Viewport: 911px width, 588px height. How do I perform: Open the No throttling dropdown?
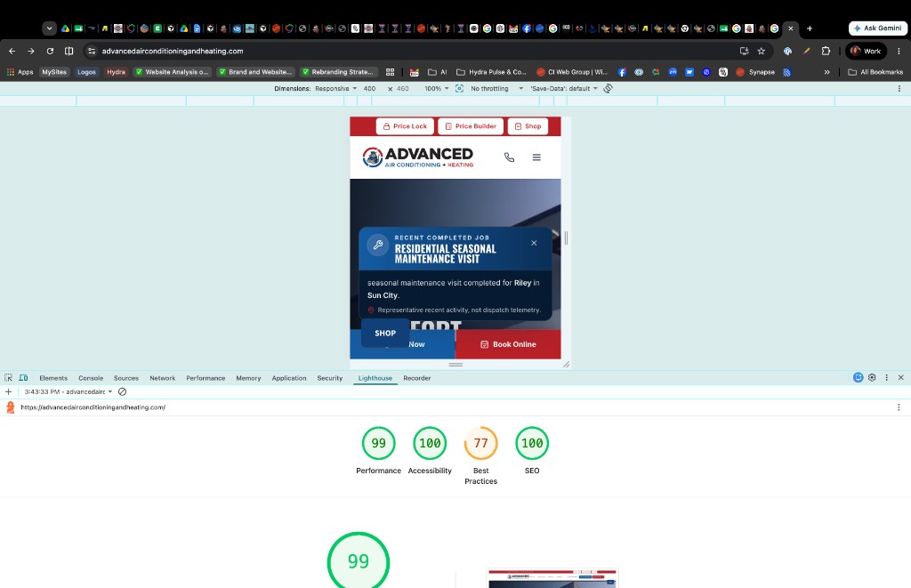pyautogui.click(x=496, y=89)
